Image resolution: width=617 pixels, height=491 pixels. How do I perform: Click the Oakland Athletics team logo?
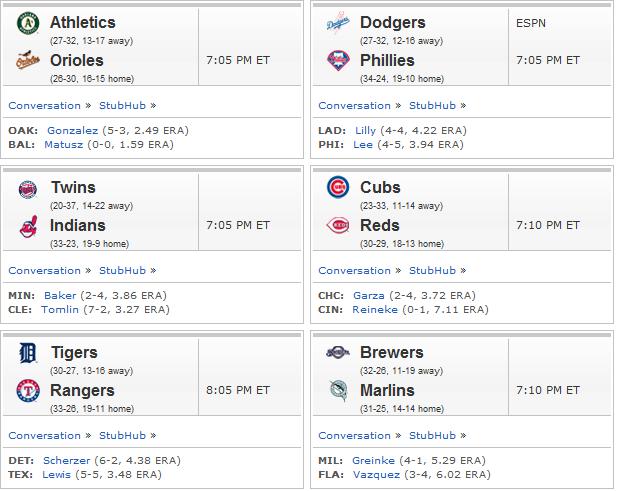click(x=28, y=23)
